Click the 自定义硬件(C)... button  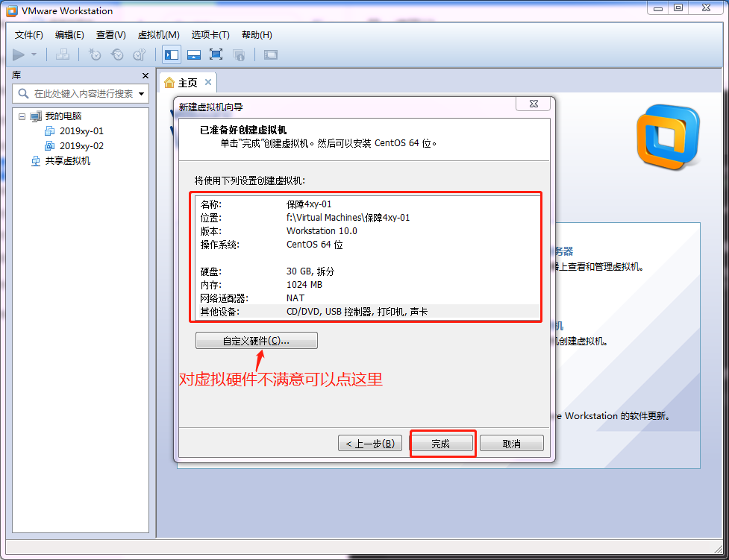[256, 341]
